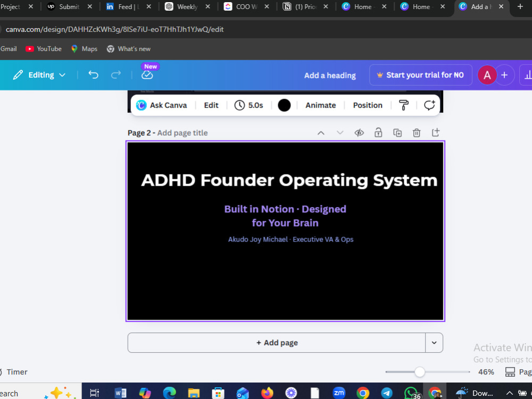This screenshot has height=399, width=532.
Task: Hide Page 2 with eye icon
Action: pos(359,133)
